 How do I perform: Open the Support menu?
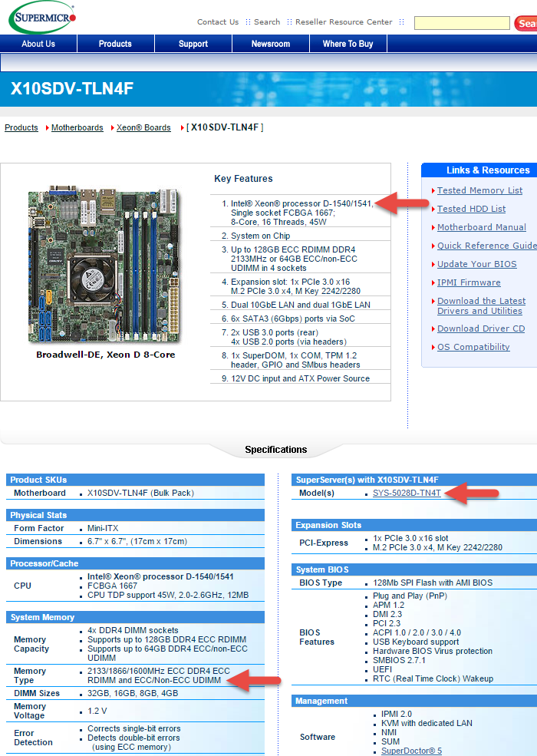(193, 44)
